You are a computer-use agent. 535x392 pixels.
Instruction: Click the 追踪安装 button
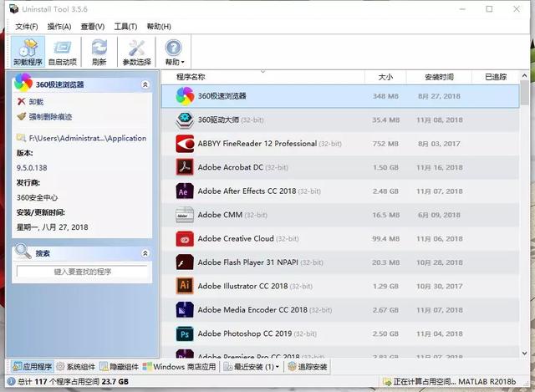(308, 367)
